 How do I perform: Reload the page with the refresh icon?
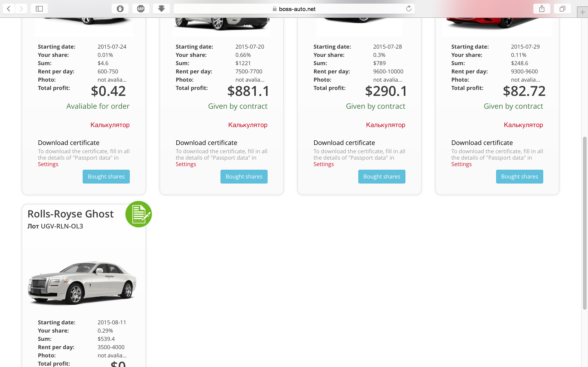(x=409, y=9)
